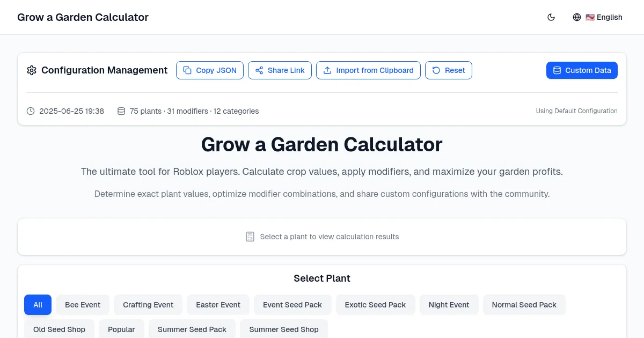The height and width of the screenshot is (338, 644).
Task: Select the Summer Seed Shop tab
Action: coord(284,329)
